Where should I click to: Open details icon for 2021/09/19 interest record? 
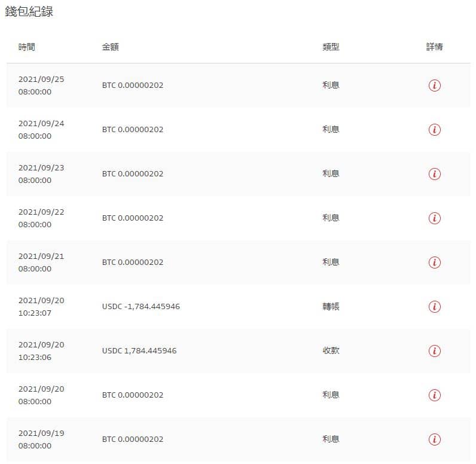434,439
